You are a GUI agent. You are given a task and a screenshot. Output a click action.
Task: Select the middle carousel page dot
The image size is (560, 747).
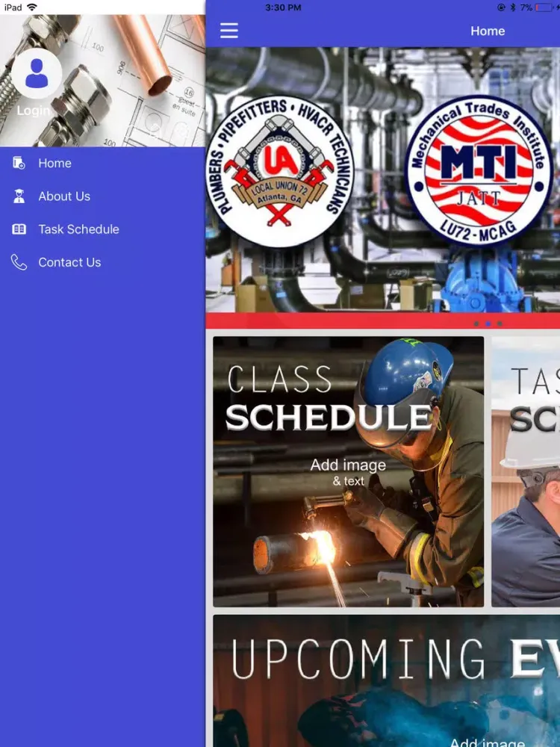point(488,323)
